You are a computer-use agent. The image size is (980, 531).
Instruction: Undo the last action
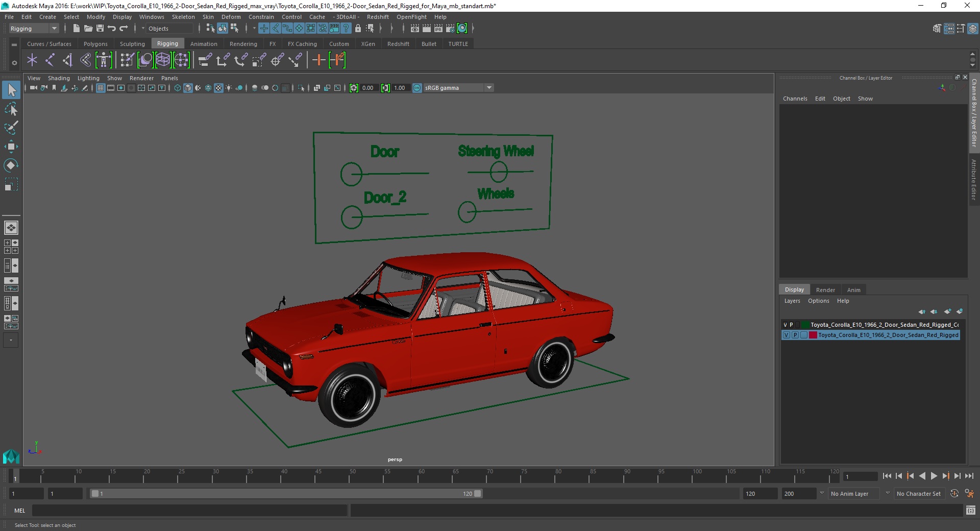point(112,29)
